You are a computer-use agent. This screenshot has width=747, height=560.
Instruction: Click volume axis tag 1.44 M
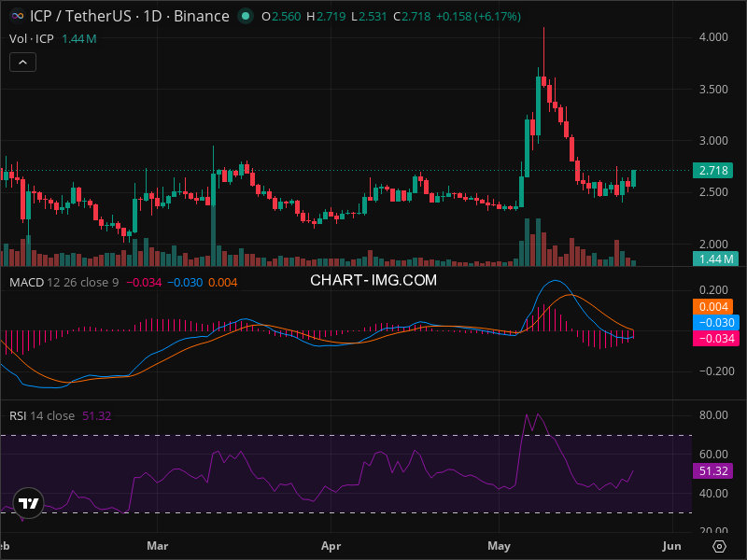715,259
